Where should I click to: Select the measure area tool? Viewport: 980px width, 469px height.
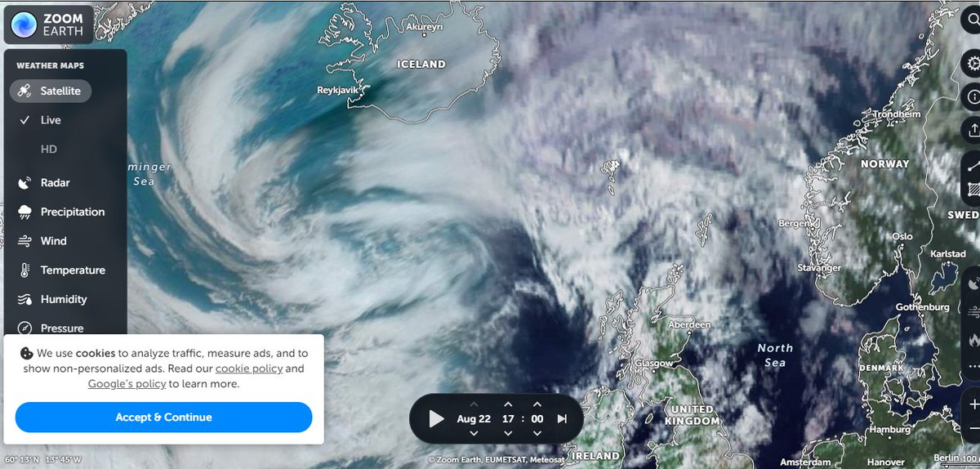[973, 190]
